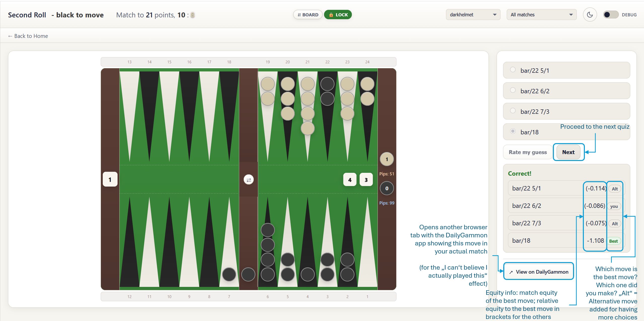This screenshot has width=644, height=321.
Task: Click the die showing 3
Action: pyautogui.click(x=366, y=180)
